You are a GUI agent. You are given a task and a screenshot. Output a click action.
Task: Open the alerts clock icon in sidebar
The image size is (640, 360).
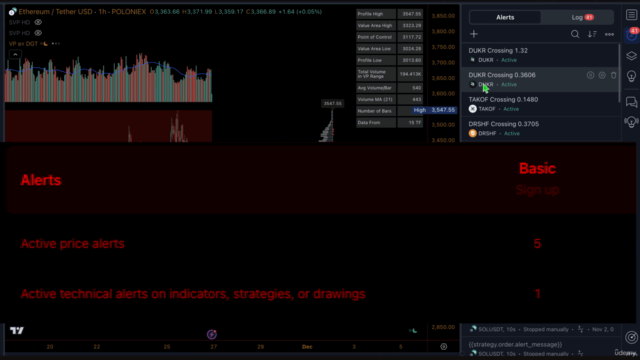tap(631, 36)
